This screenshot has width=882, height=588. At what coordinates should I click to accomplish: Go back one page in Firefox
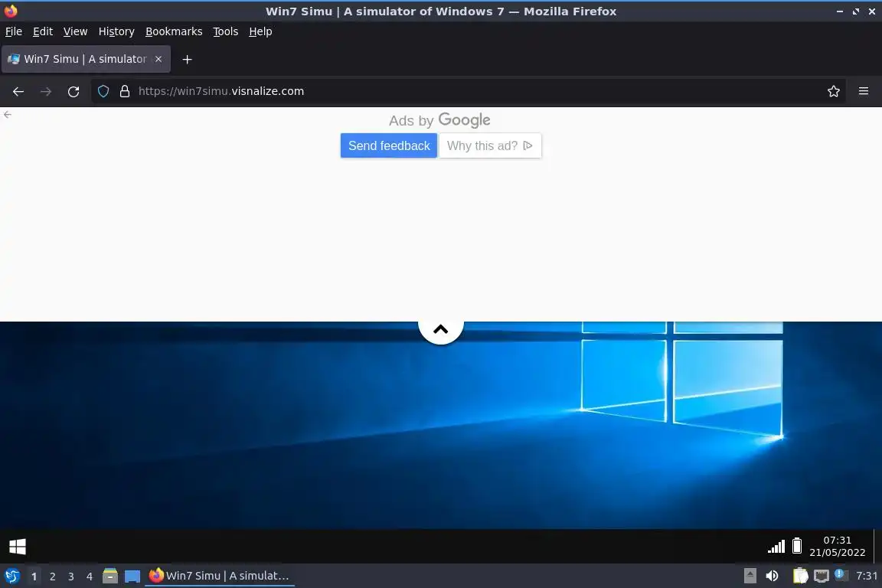coord(18,91)
